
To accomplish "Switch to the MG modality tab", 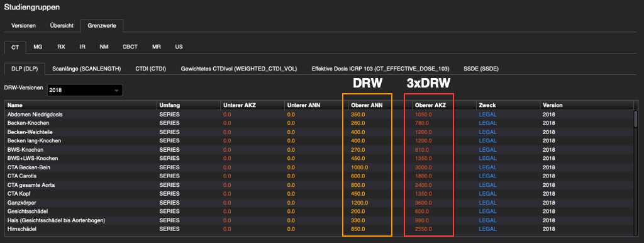I will (x=38, y=47).
